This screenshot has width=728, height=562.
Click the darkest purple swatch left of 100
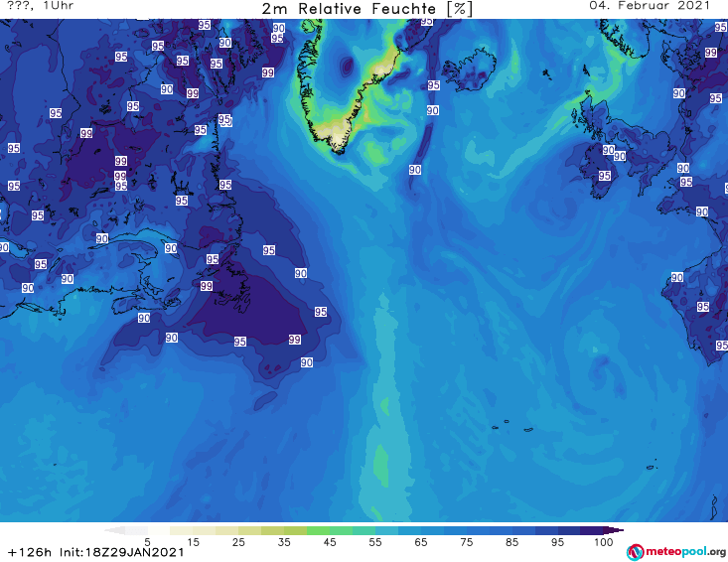592,530
